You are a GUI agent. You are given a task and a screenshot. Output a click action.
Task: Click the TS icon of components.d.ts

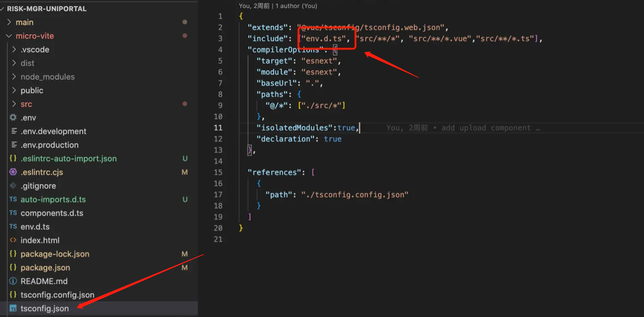[13, 213]
